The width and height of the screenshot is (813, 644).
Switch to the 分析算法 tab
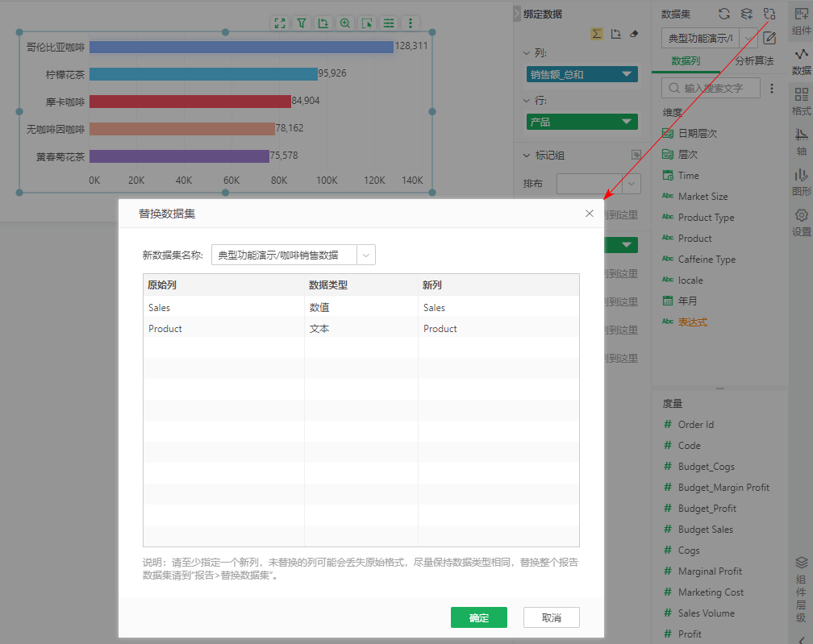(x=753, y=61)
